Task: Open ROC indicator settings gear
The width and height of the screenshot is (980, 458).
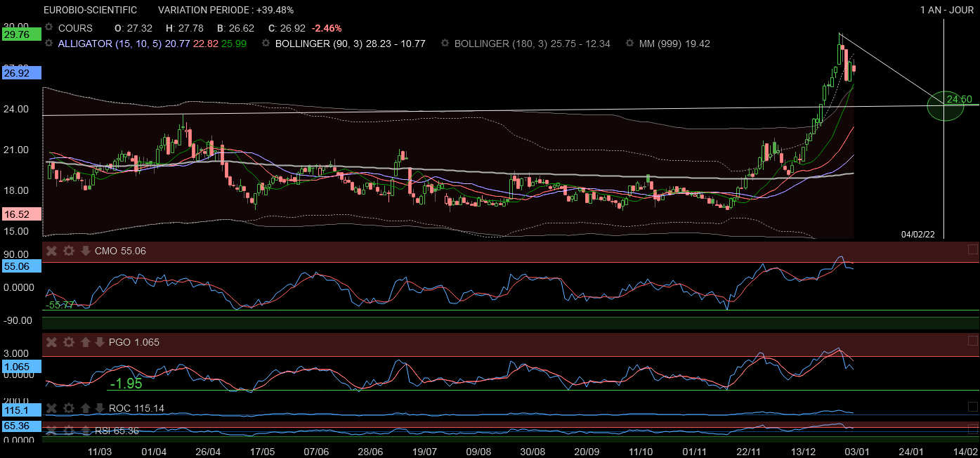Action: coord(68,408)
